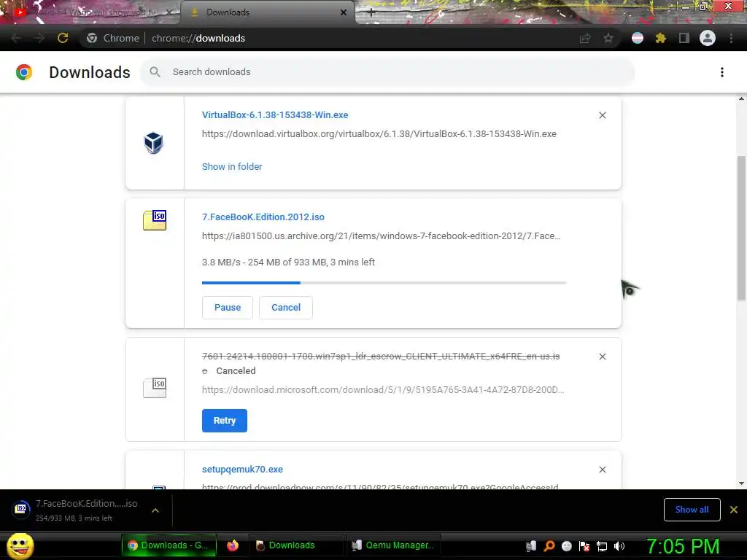Click the network tray icon

pos(602,546)
